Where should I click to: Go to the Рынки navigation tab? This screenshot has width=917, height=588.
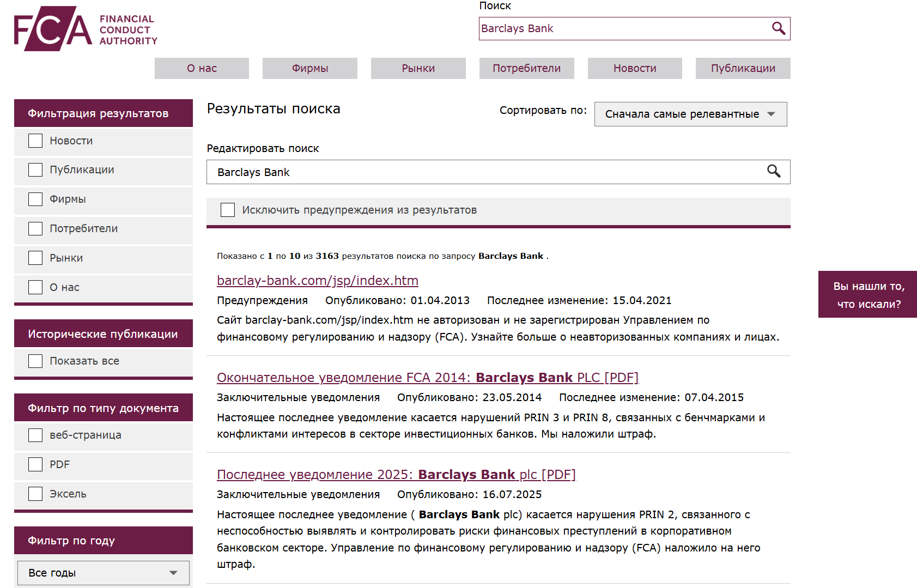418,68
